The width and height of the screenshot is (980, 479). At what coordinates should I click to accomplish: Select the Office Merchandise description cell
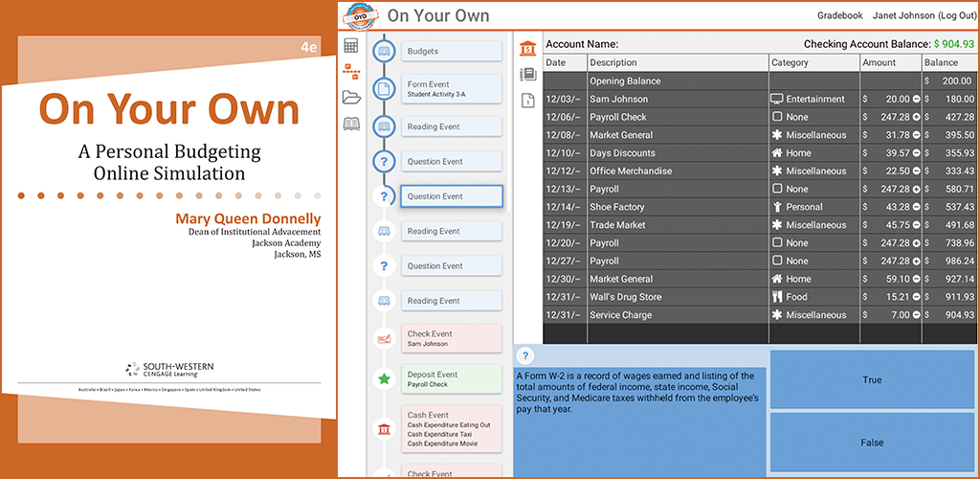679,171
